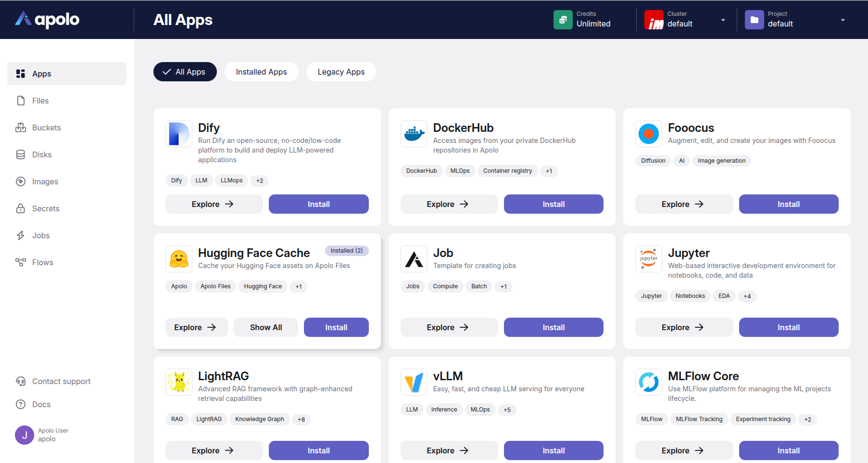This screenshot has height=463, width=868.
Task: Click the Jobs lightning icon
Action: [21, 235]
